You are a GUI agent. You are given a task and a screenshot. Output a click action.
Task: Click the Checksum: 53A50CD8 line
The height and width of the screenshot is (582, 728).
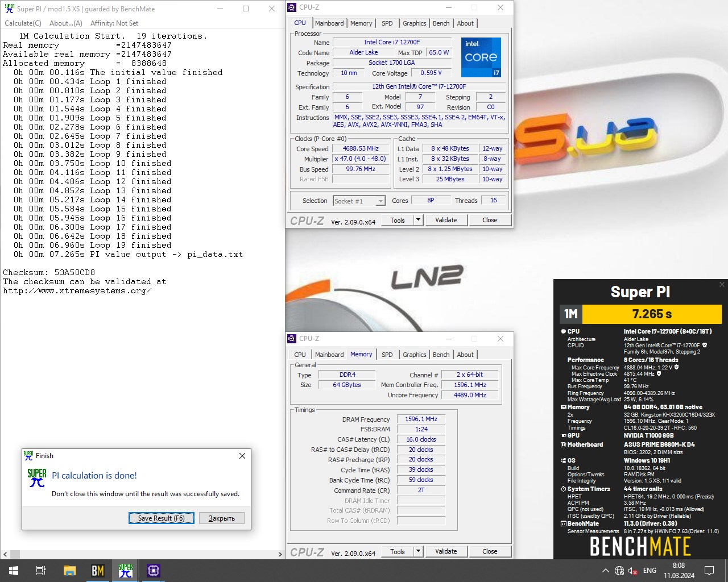point(49,272)
